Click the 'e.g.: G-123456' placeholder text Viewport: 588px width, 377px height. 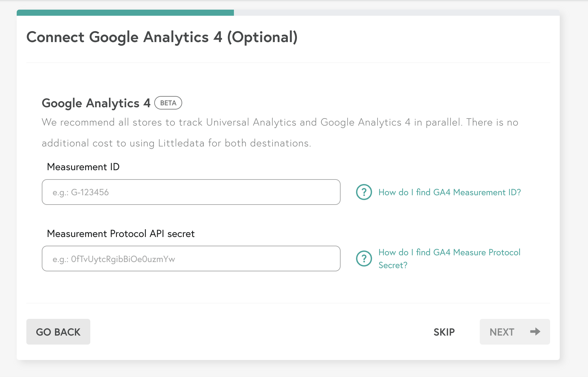(x=81, y=192)
